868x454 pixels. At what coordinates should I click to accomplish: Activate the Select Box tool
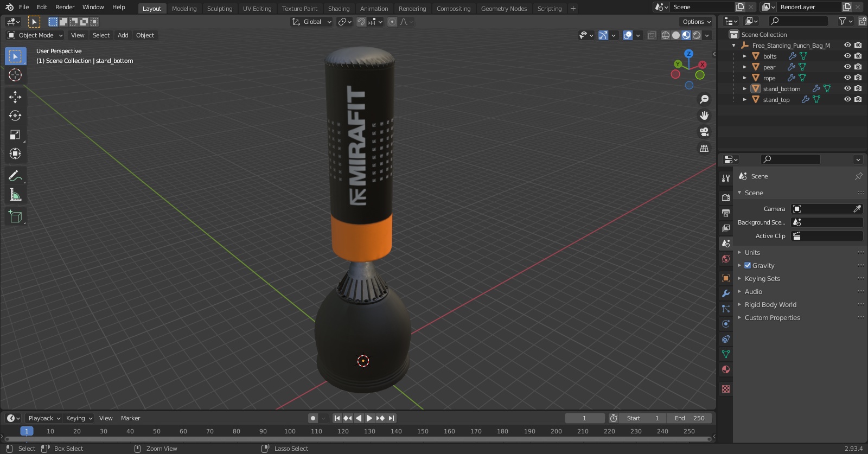(15, 56)
